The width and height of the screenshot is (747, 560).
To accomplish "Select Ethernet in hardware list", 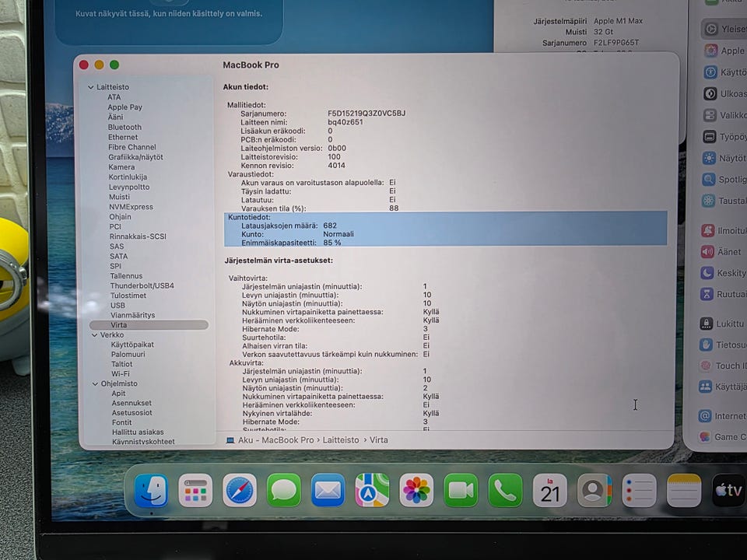I will click(x=123, y=137).
